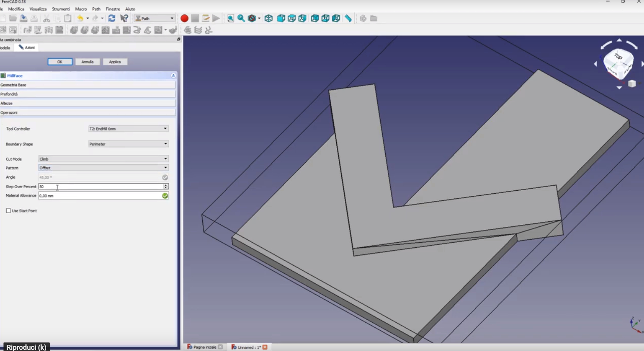
Task: Expand the Profondità section
Action: coord(88,94)
